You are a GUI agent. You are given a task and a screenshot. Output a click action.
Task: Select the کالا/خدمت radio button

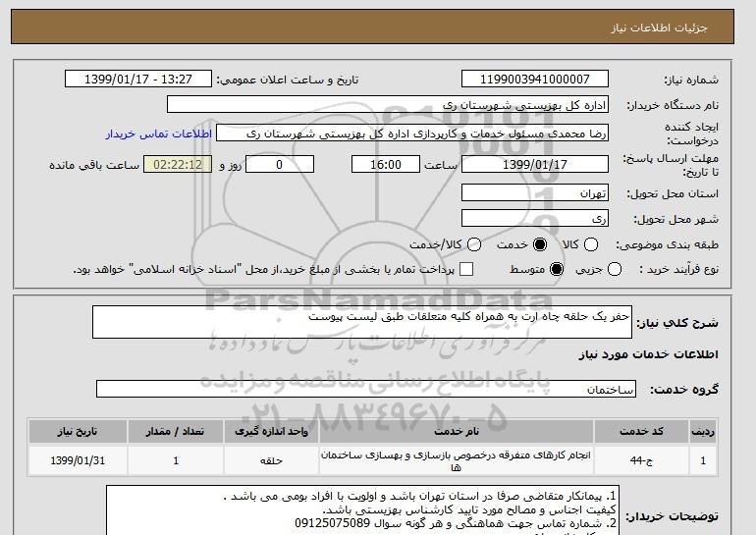point(474,244)
